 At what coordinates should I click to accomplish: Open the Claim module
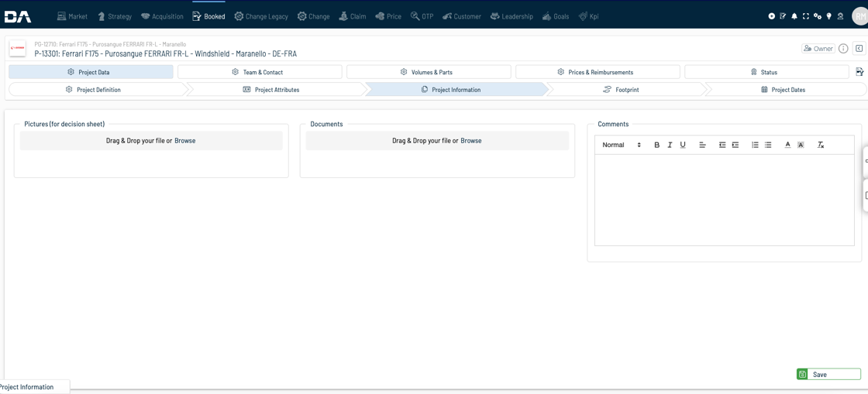point(353,16)
